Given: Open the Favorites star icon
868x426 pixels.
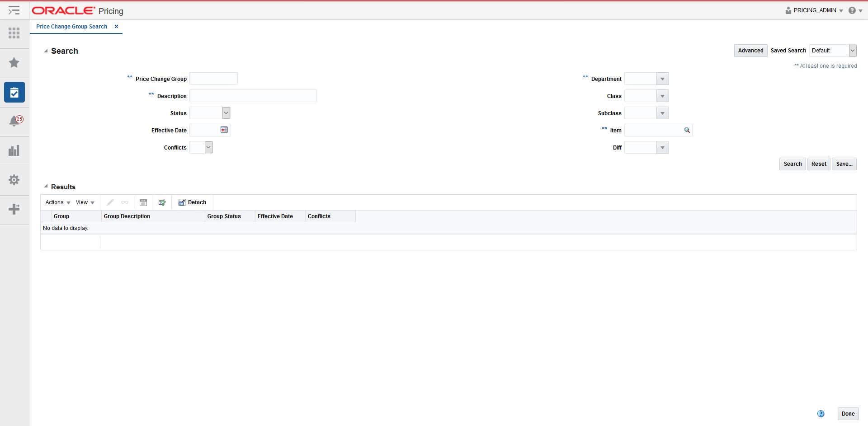Looking at the screenshot, I should pyautogui.click(x=14, y=62).
